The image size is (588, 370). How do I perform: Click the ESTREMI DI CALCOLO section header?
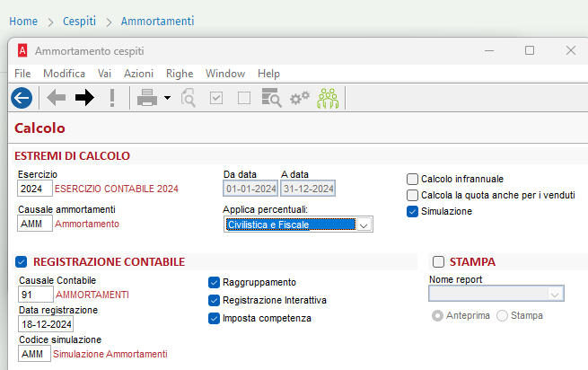click(72, 155)
